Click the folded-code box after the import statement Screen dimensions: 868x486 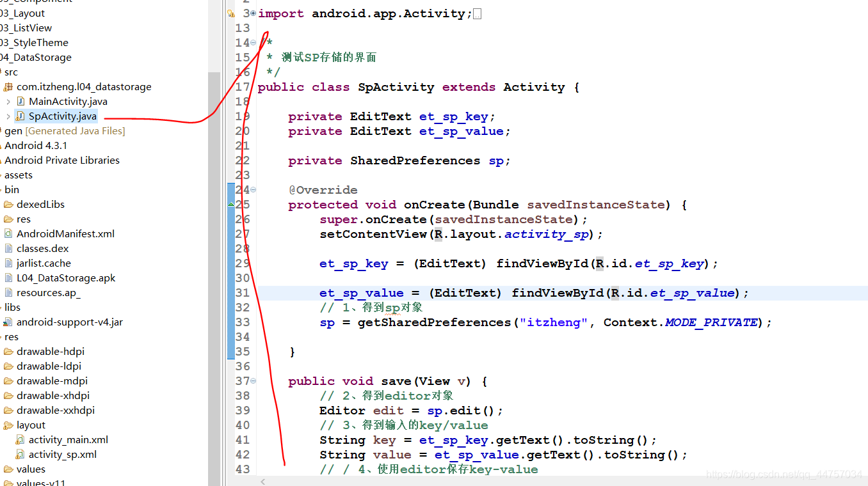tap(478, 14)
